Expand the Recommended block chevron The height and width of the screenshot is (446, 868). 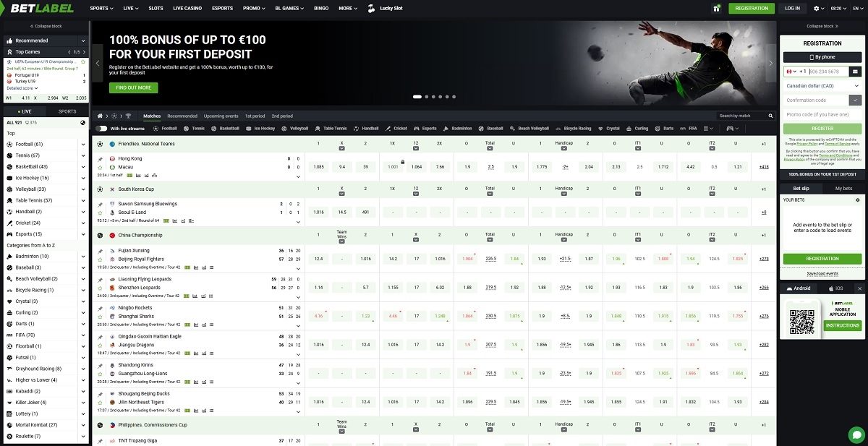click(83, 41)
